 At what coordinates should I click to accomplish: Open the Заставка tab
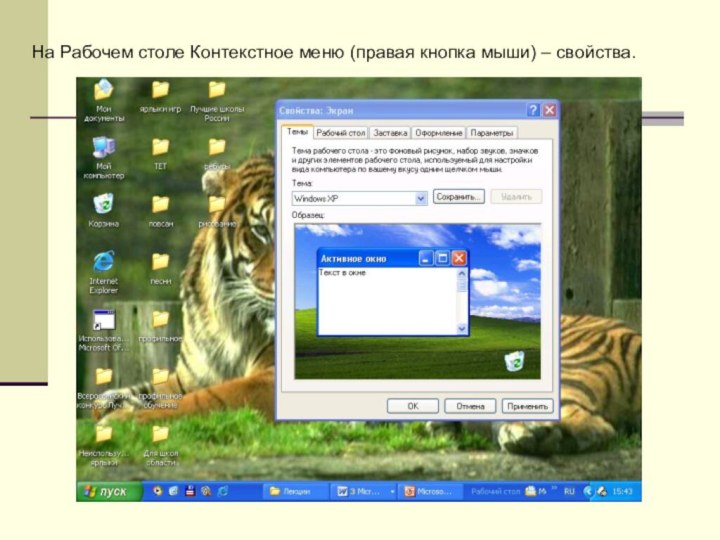(390, 133)
